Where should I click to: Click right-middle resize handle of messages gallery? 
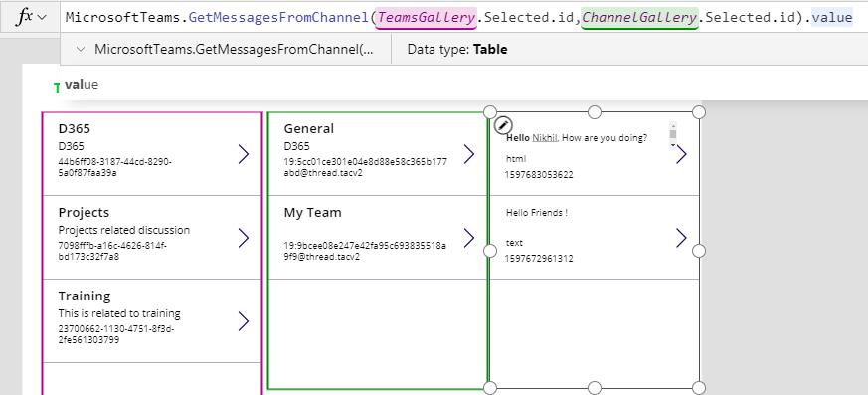pos(699,251)
